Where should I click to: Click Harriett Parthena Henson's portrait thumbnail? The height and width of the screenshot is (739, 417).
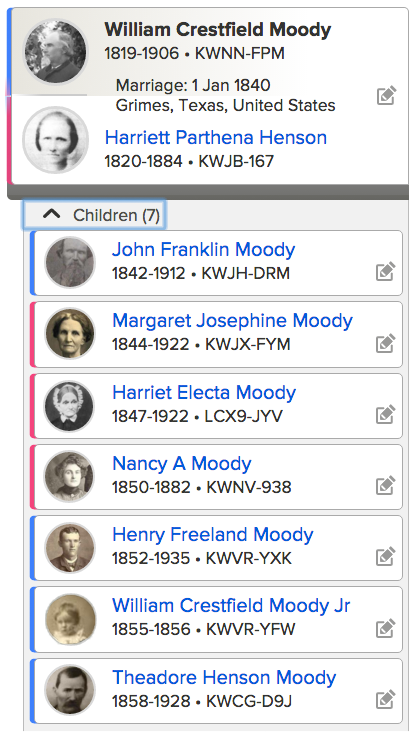56,140
